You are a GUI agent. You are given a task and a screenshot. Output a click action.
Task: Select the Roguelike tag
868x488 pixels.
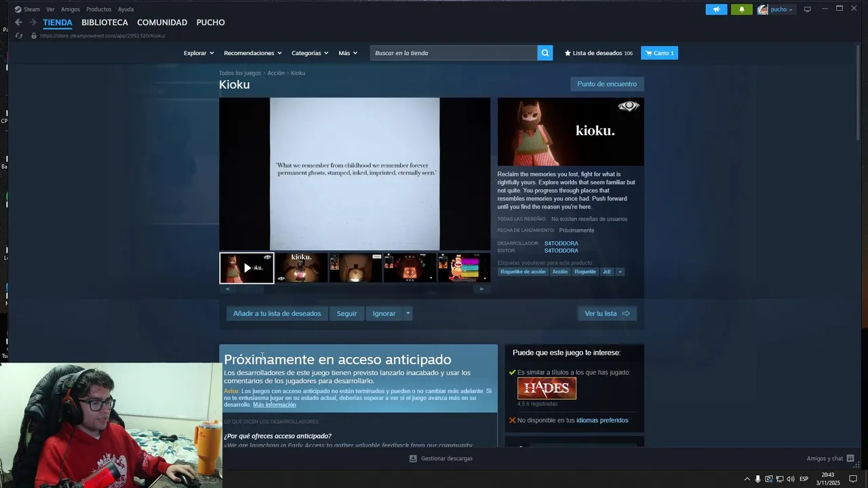coord(585,272)
